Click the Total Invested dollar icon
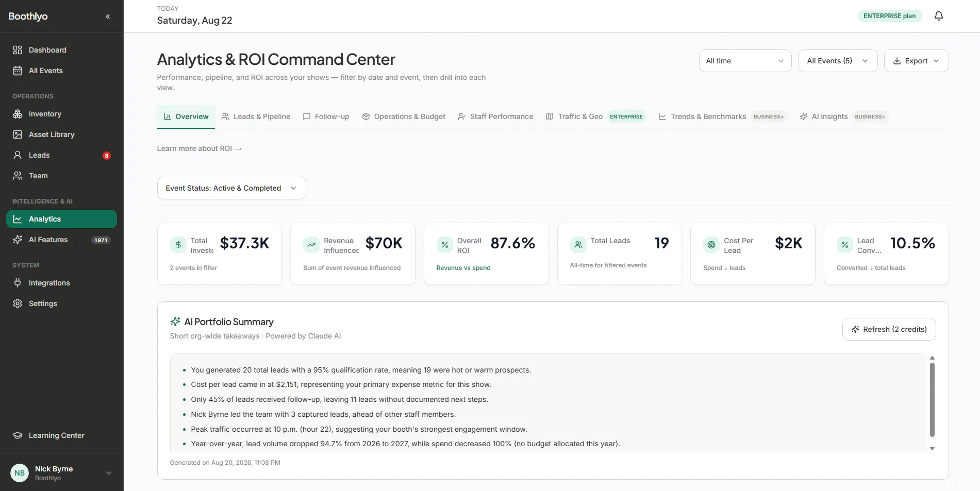Viewport: 980px width, 491px height. [178, 245]
